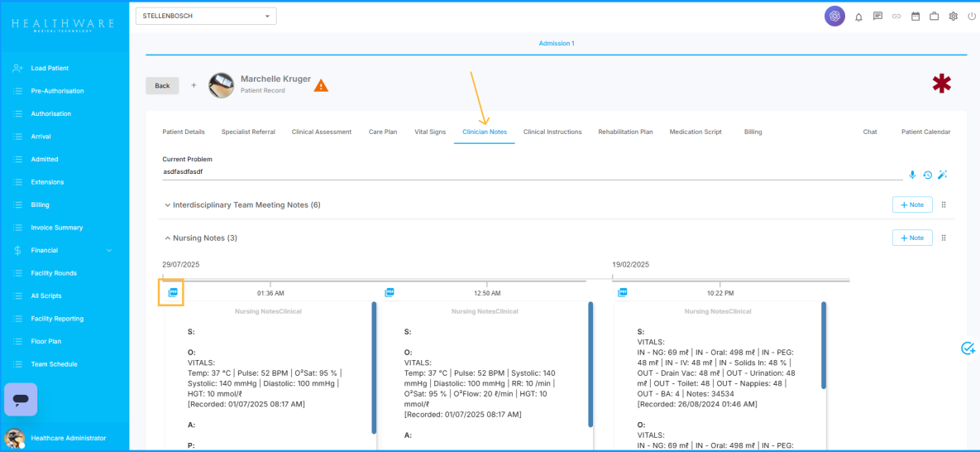Click the purple AI assistant icon
980x452 pixels.
(834, 17)
